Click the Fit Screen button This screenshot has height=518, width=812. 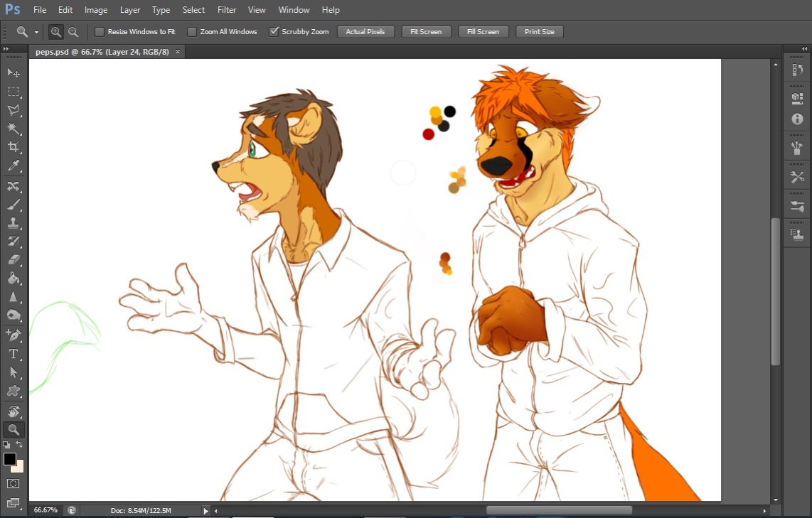pos(426,32)
